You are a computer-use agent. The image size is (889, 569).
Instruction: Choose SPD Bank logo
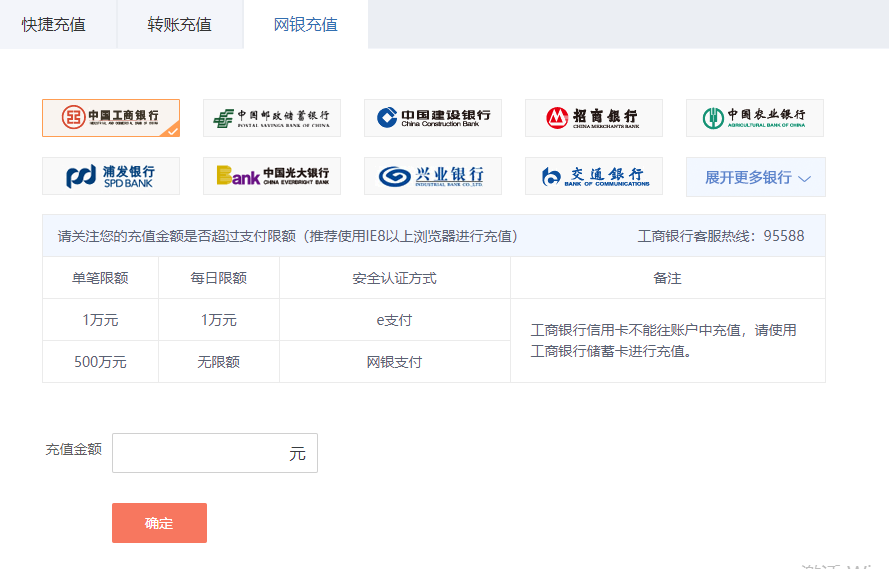(110, 176)
